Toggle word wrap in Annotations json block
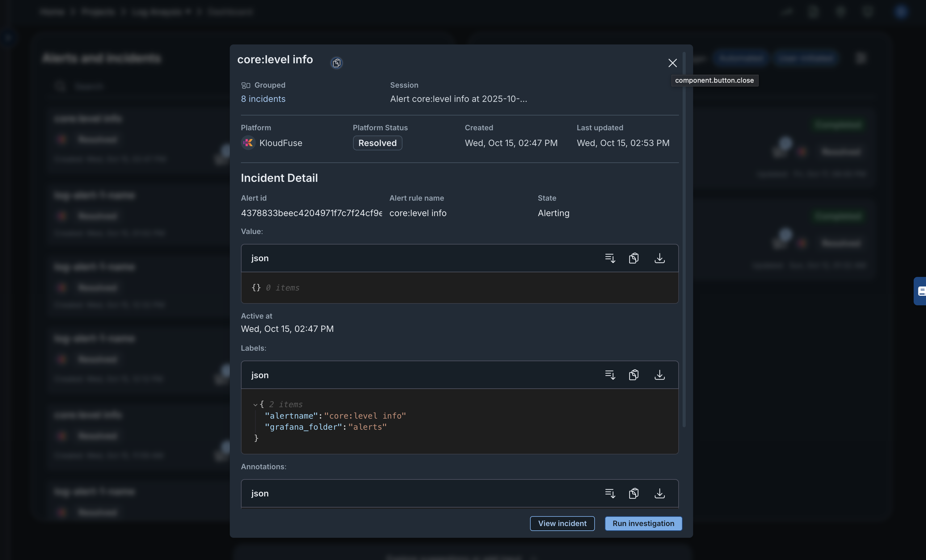The width and height of the screenshot is (926, 560). 610,493
